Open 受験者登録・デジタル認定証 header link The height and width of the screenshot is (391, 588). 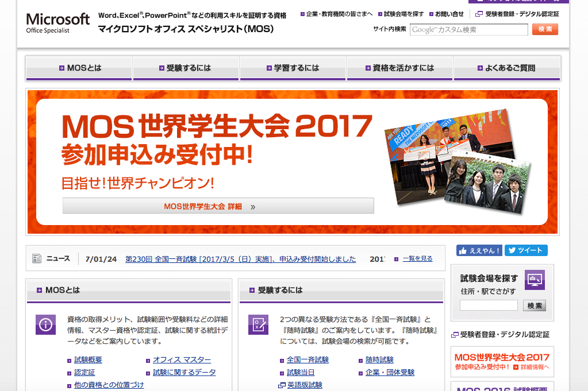[x=522, y=14]
